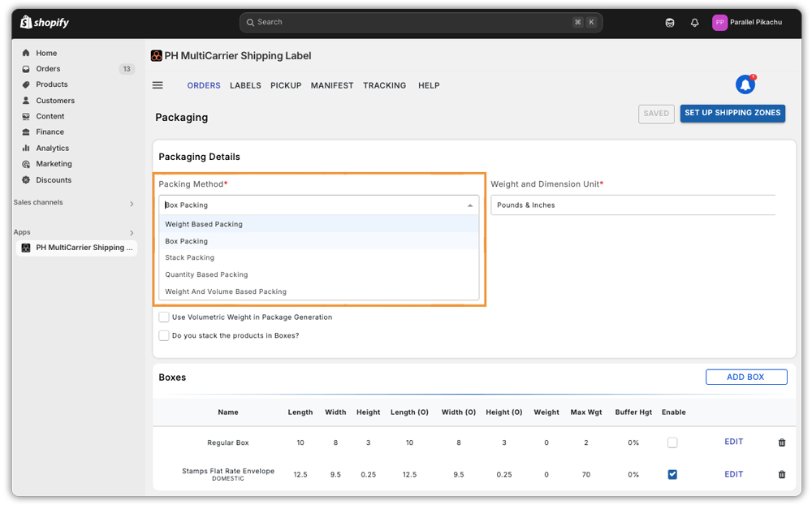The height and width of the screenshot is (505, 812).
Task: Select Box Packing option in list
Action: (319, 241)
